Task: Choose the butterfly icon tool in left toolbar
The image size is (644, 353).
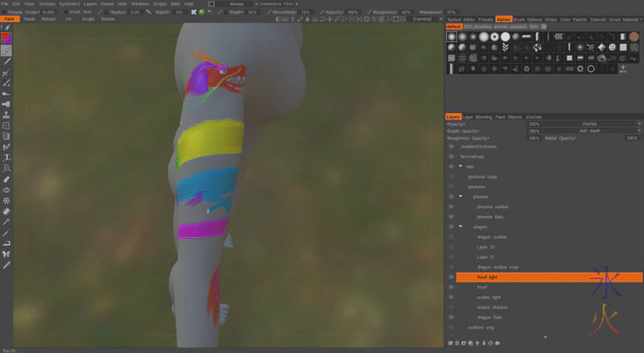Action: 6,254
